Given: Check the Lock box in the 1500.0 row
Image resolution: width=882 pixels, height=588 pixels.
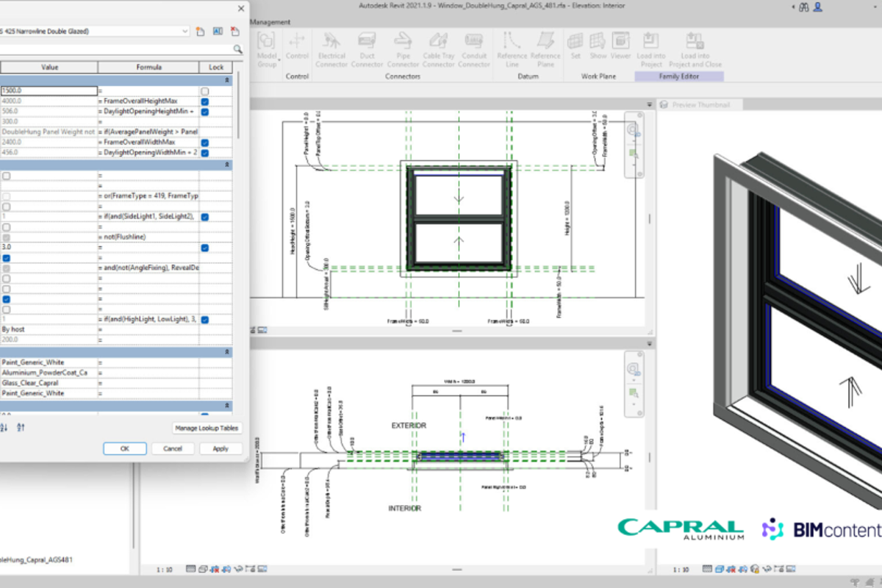Looking at the screenshot, I should coord(205,91).
